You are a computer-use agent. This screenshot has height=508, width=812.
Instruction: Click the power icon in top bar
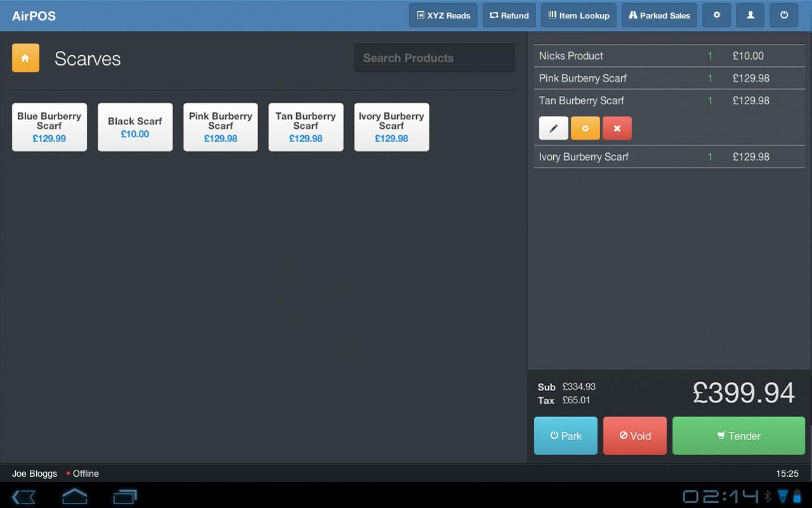pos(784,15)
